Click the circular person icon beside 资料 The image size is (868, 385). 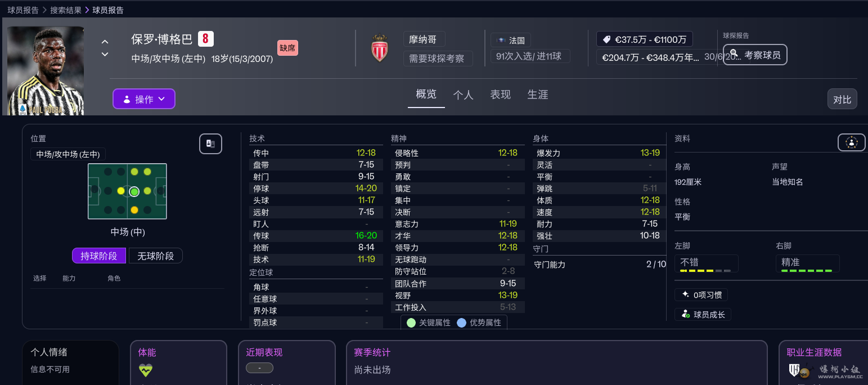click(851, 142)
